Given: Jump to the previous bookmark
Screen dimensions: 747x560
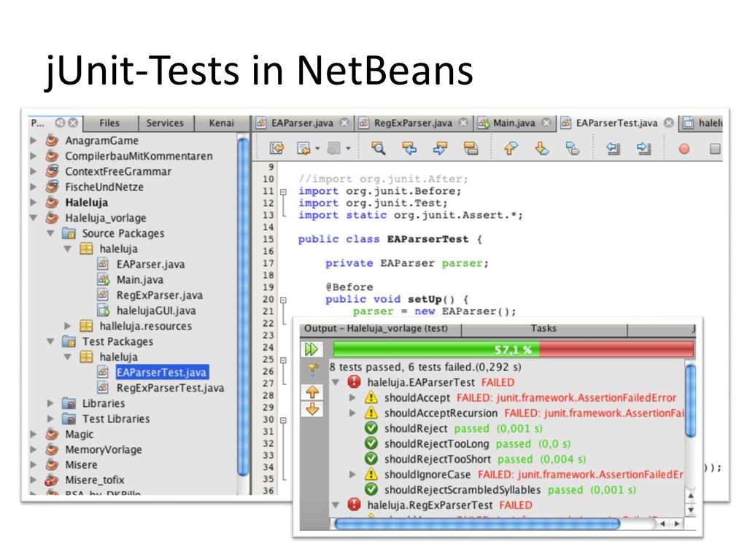Looking at the screenshot, I should tap(511, 148).
